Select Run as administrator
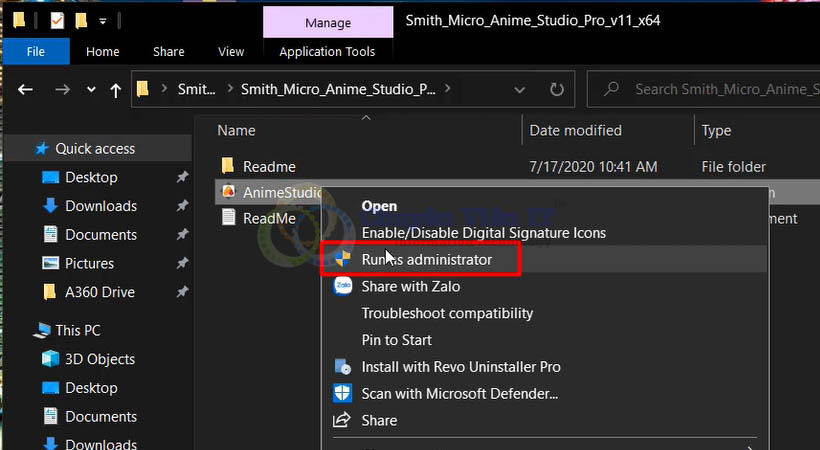Screen dimensions: 820x450 (426, 259)
